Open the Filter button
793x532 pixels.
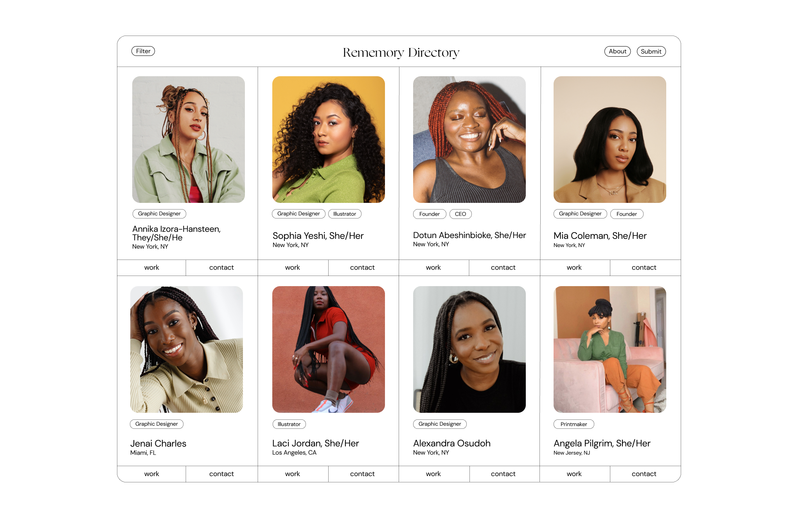click(x=143, y=51)
